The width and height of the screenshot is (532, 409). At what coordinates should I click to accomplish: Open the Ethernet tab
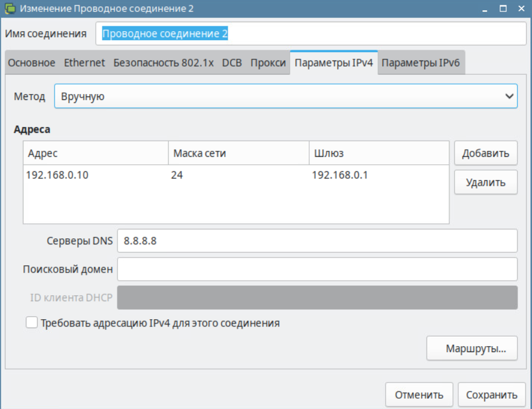84,63
